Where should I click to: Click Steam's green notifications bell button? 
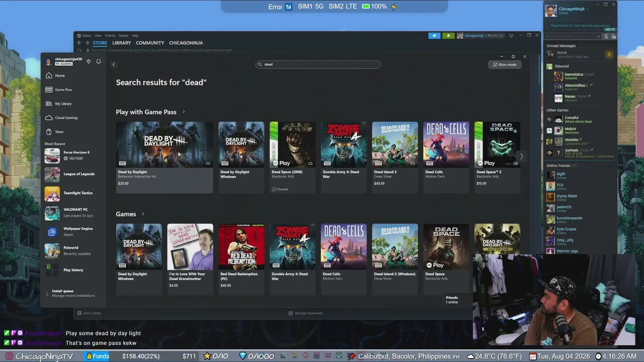(448, 36)
